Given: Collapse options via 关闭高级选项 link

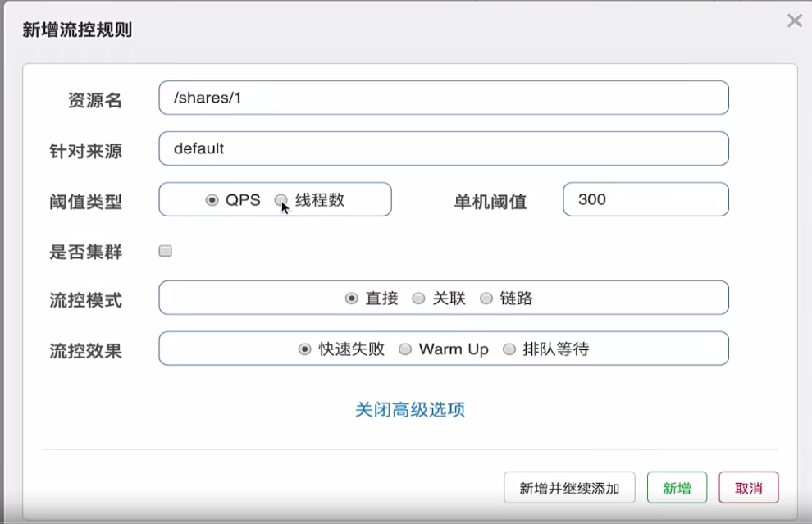Looking at the screenshot, I should pyautogui.click(x=410, y=409).
